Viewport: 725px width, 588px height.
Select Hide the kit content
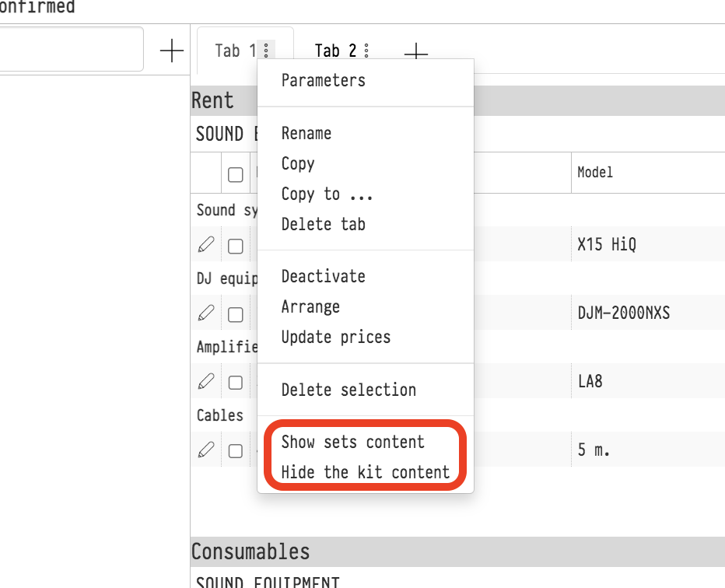point(365,472)
